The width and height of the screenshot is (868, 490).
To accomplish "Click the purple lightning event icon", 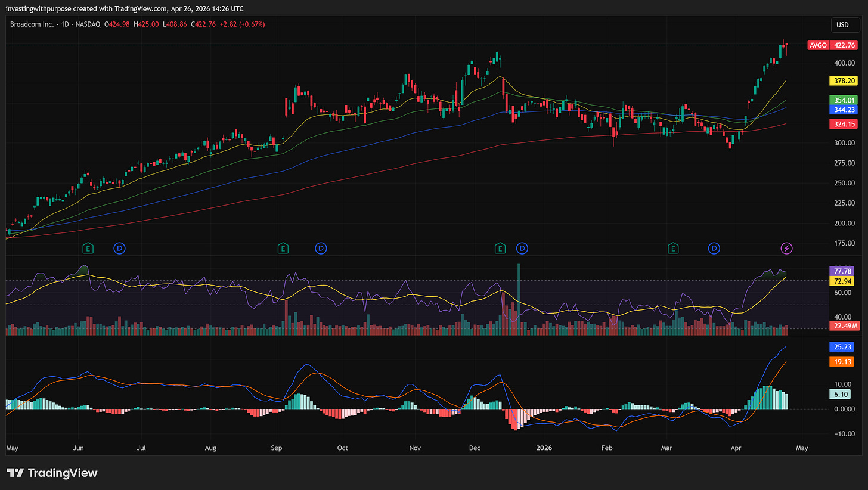I will tap(787, 247).
